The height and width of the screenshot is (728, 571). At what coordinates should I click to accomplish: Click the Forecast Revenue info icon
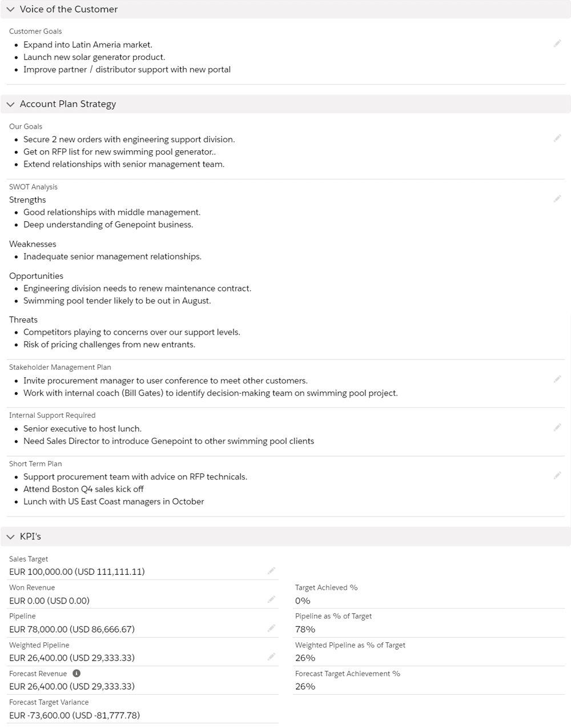[x=77, y=674]
